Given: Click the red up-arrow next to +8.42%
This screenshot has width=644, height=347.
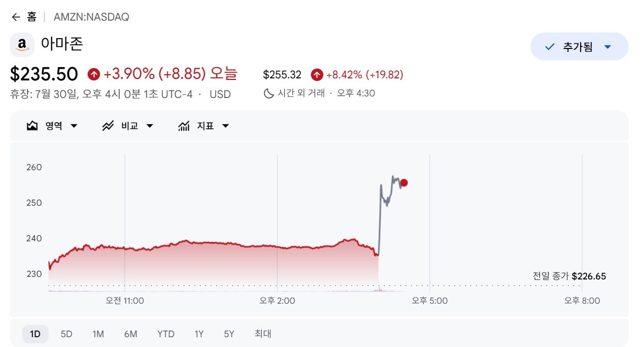Looking at the screenshot, I should coord(317,75).
